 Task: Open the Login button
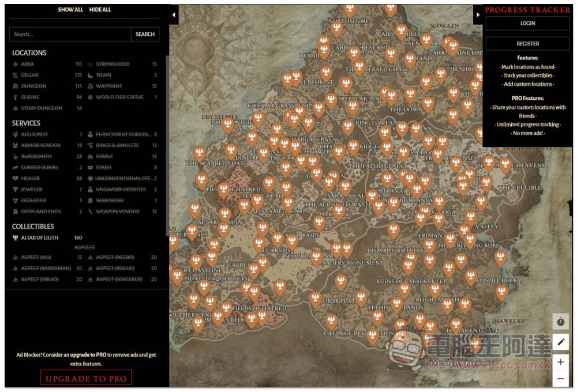[528, 23]
